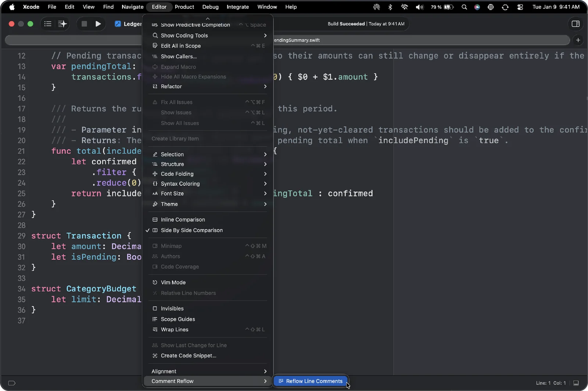Select Show Predictive Completion
Image resolution: width=588 pixels, height=391 pixels.
208,25
